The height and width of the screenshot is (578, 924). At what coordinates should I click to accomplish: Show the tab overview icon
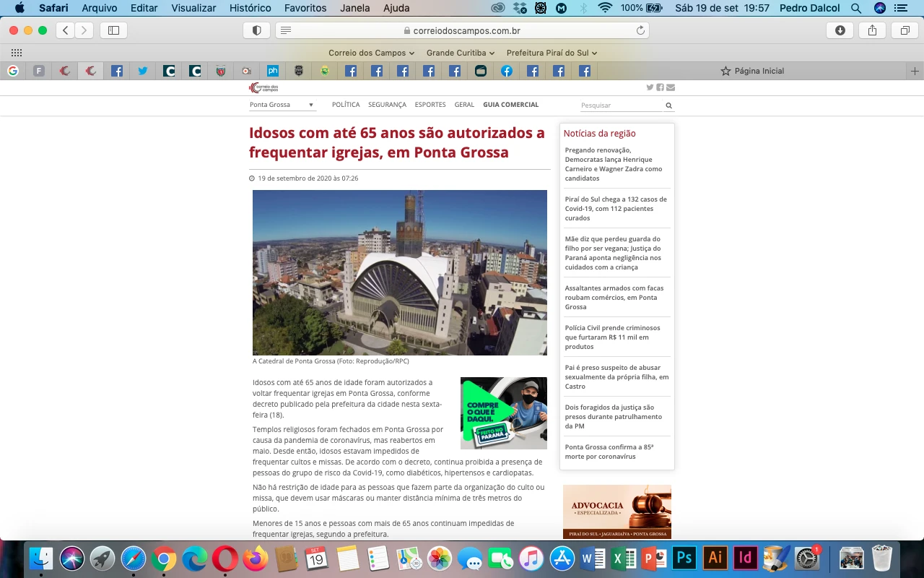(x=905, y=30)
